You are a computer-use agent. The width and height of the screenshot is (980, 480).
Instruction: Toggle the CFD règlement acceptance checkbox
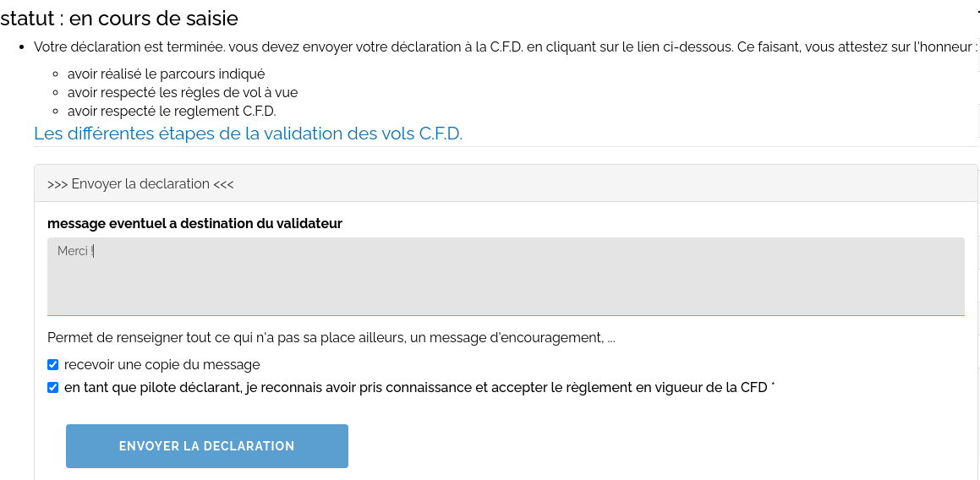click(52, 388)
